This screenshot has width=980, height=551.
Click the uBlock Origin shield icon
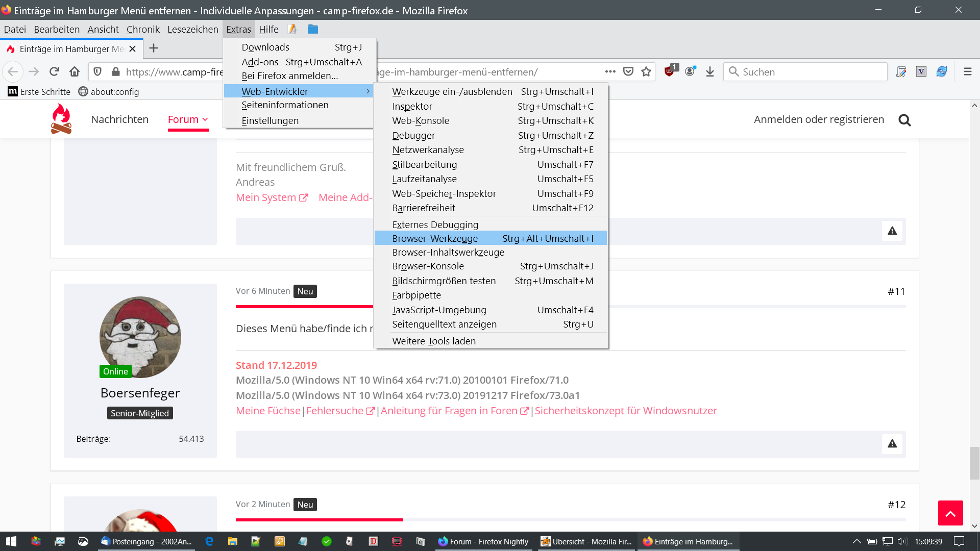(670, 71)
